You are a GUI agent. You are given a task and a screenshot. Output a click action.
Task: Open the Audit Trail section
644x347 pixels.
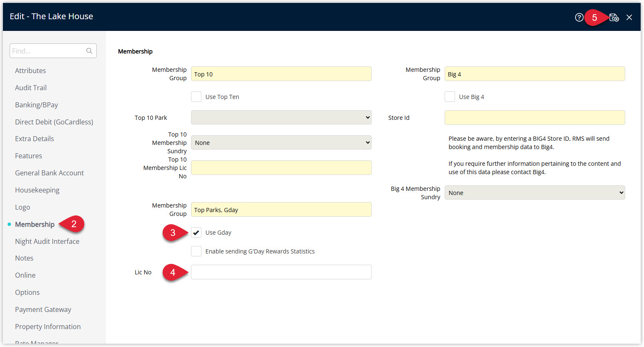(31, 88)
